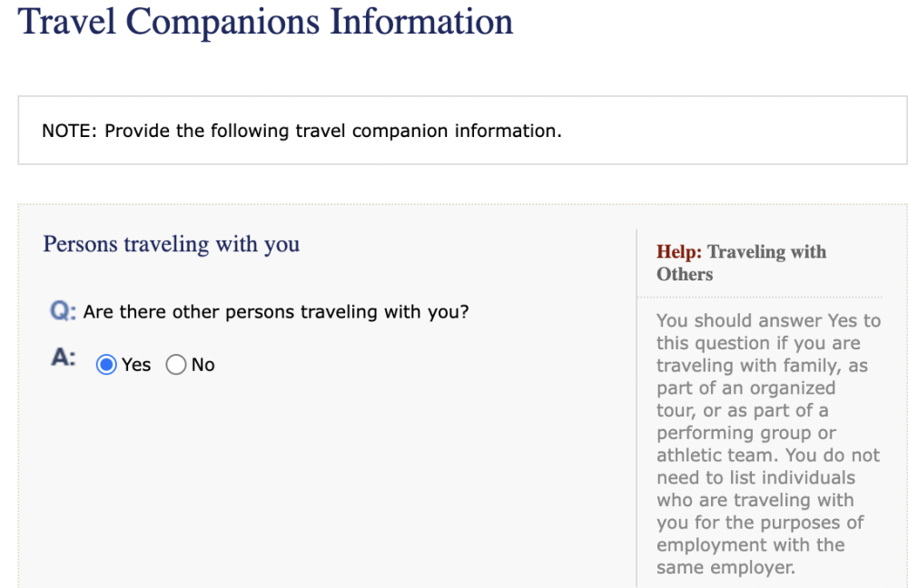Image resolution: width=908 pixels, height=588 pixels.
Task: Click the 'Yes' label text
Action: [136, 365]
